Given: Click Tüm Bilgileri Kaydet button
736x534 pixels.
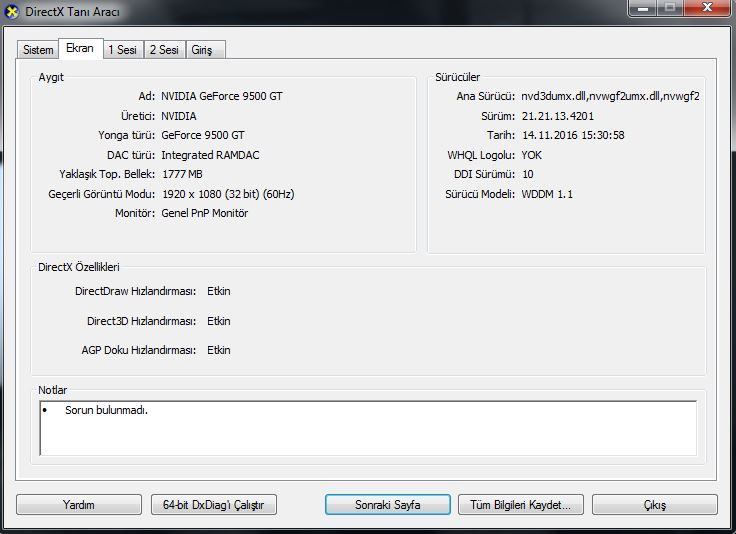Looking at the screenshot, I should pos(521,505).
